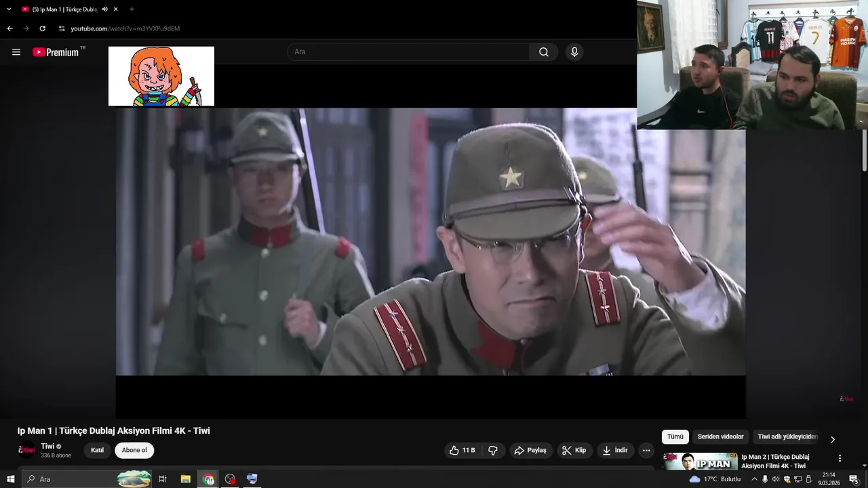Like the video with thumbs-up 11 B

coord(462,450)
